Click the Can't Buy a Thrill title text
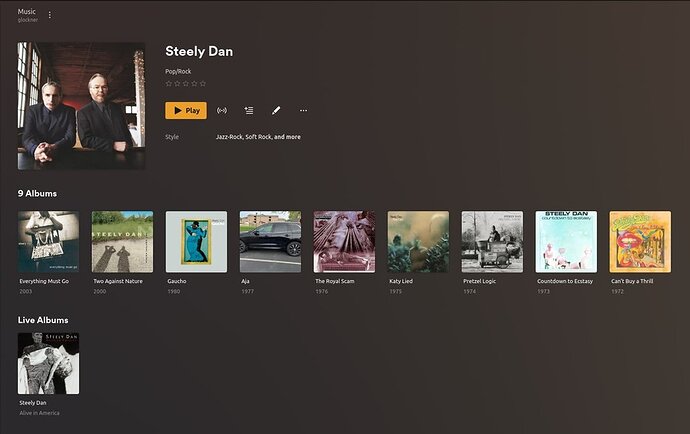This screenshot has height=434, width=690. 632,281
